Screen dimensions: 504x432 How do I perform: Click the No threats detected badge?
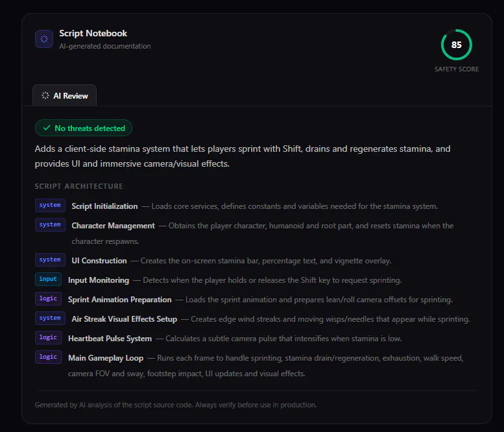tap(84, 128)
